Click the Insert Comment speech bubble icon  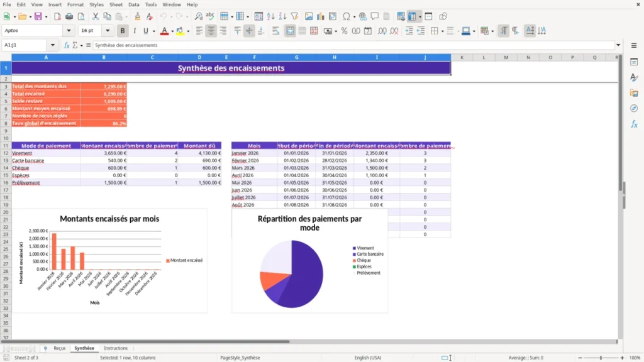click(x=375, y=16)
